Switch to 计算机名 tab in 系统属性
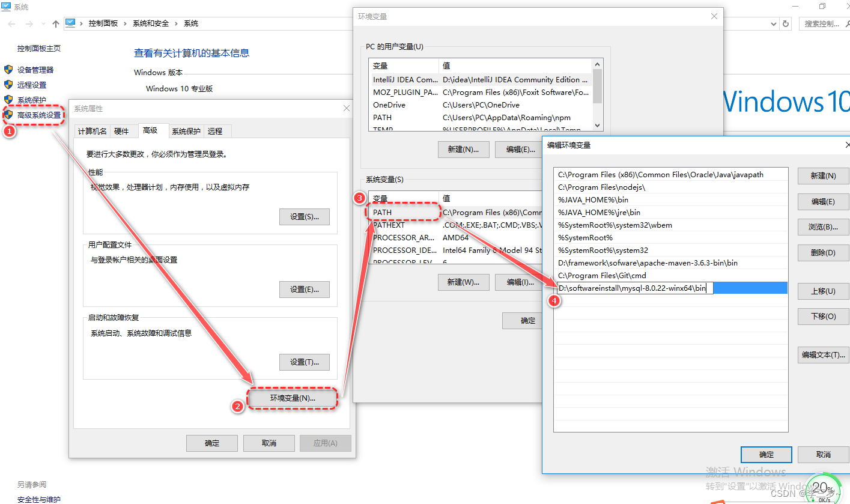The image size is (850, 504). 93,131
